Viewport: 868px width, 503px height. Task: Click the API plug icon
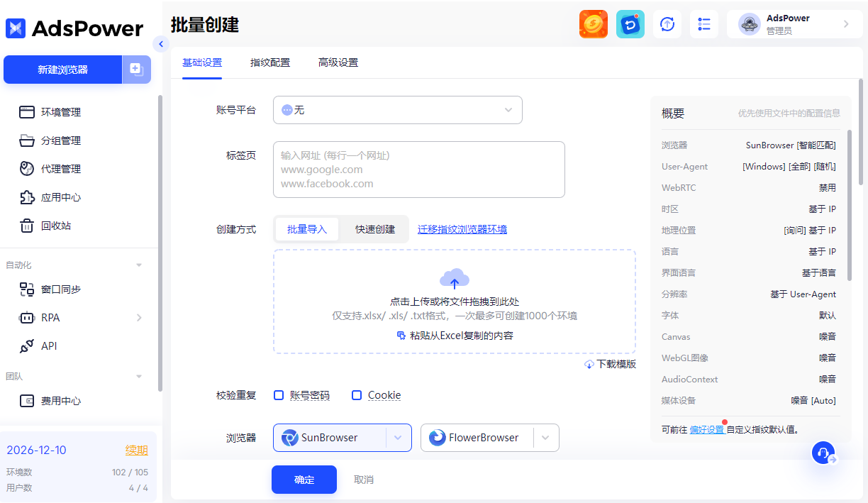pyautogui.click(x=27, y=346)
